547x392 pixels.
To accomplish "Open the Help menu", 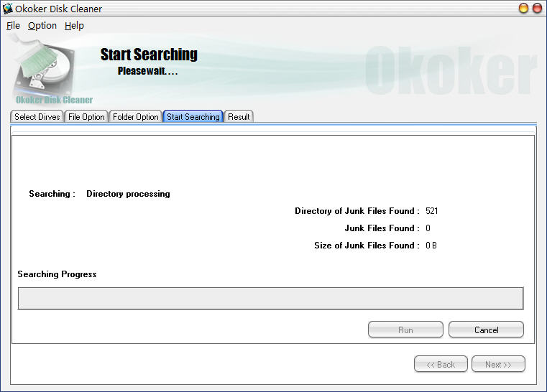I will tap(74, 26).
